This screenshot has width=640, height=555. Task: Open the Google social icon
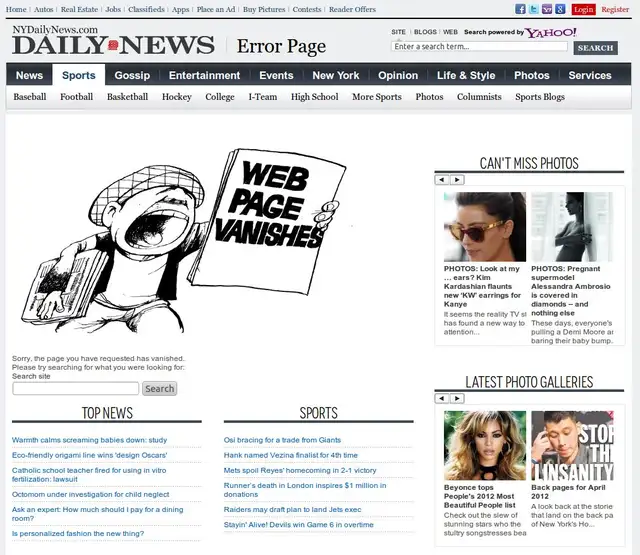(x=560, y=9)
